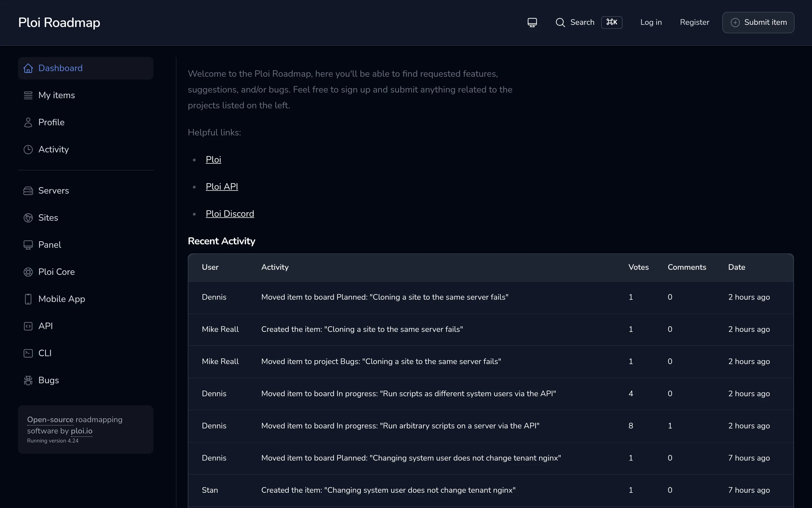Click the plus icon in Submit item
This screenshot has height=508, width=812.
pyautogui.click(x=735, y=23)
